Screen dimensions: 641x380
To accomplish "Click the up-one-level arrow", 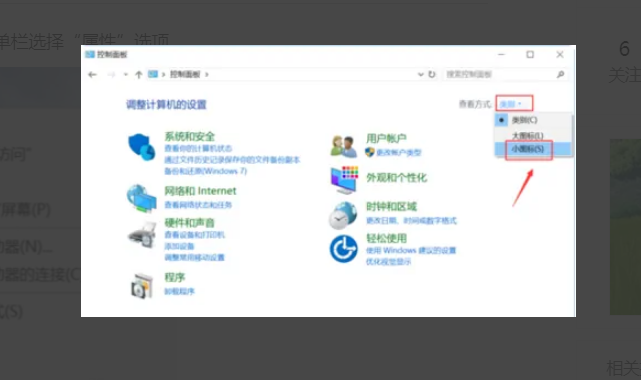I will tap(139, 74).
